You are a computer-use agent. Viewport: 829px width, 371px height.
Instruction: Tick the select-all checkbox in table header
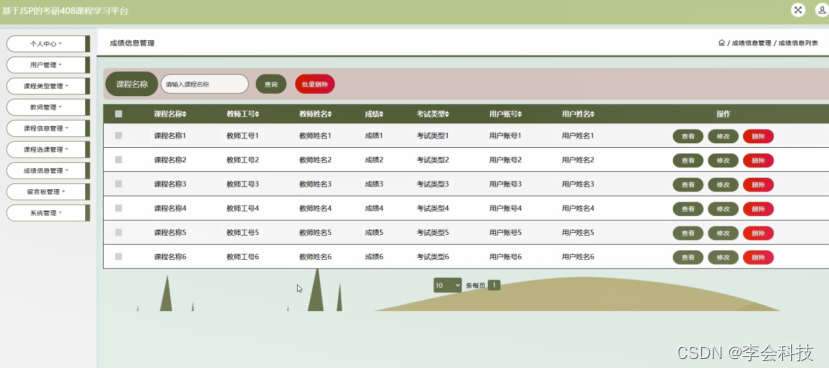click(118, 114)
